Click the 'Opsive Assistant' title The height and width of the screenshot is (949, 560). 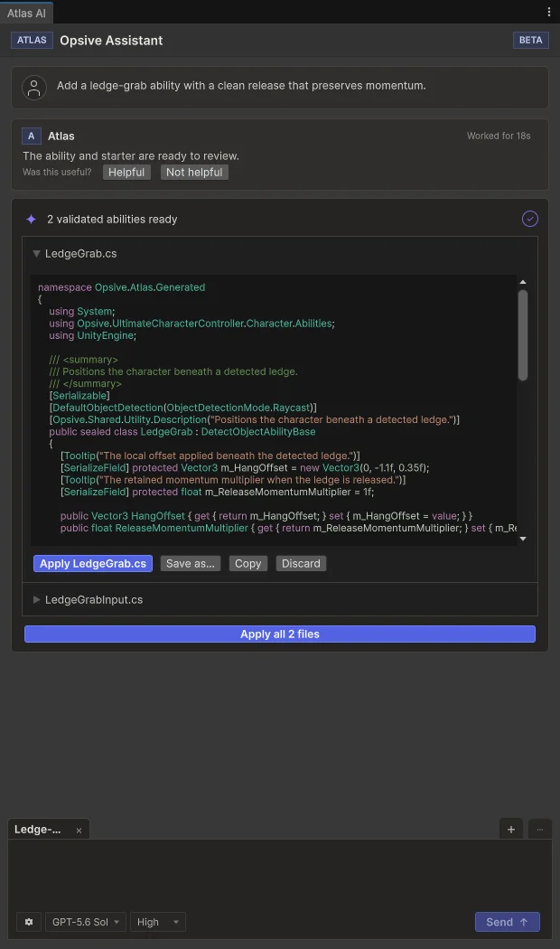(111, 40)
